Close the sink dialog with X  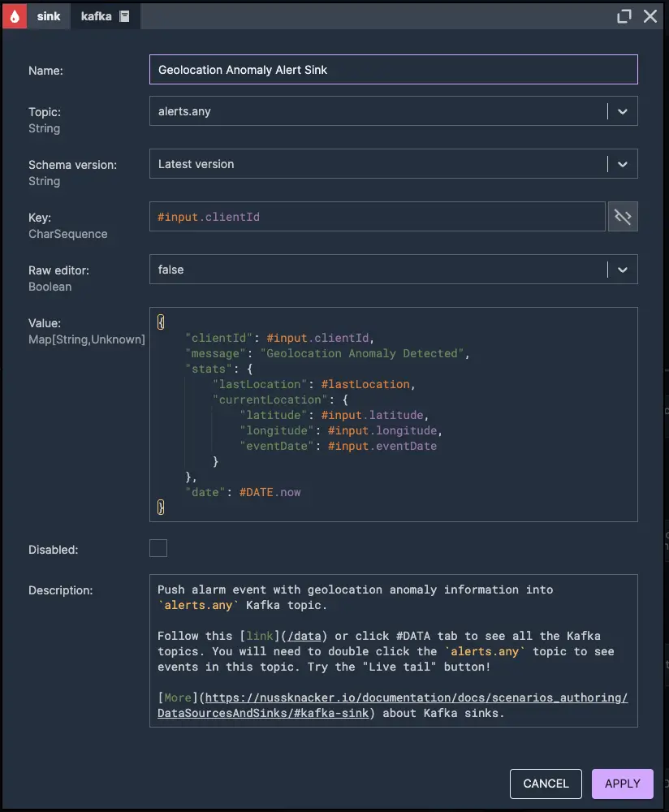650,16
